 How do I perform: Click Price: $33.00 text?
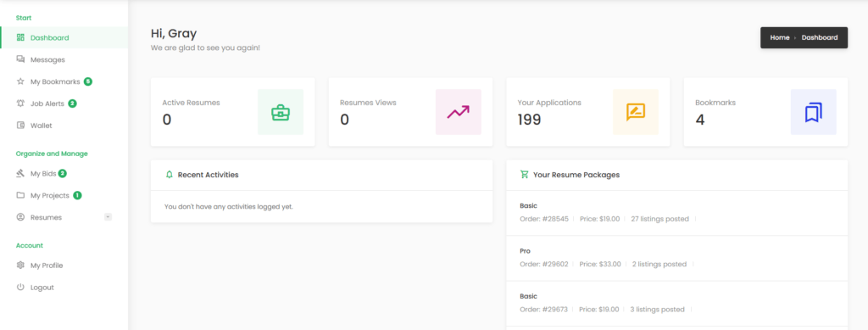tap(600, 264)
